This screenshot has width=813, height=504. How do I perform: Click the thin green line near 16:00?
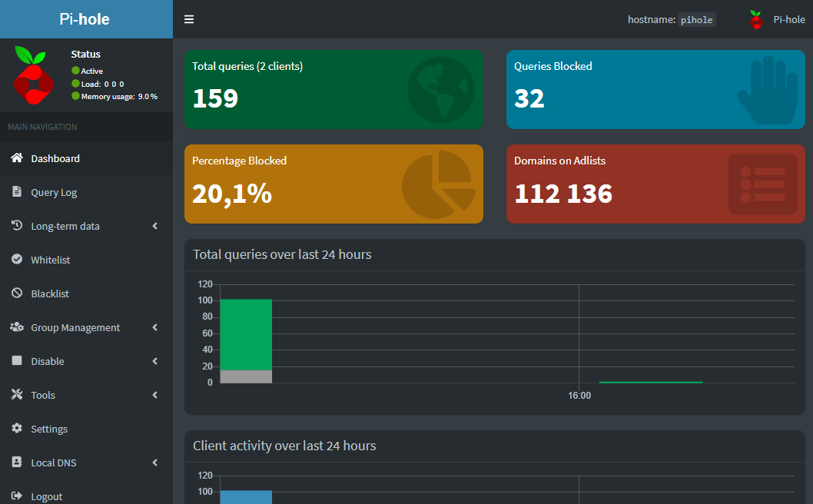coord(651,382)
